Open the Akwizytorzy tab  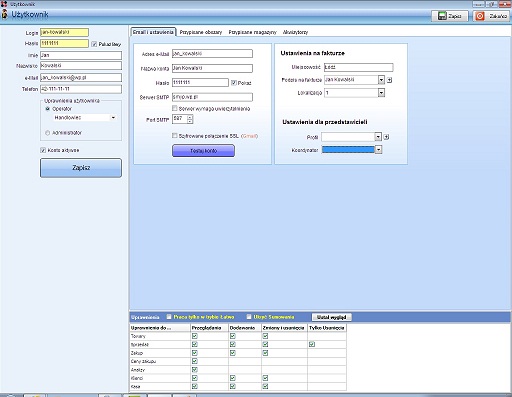coord(295,32)
